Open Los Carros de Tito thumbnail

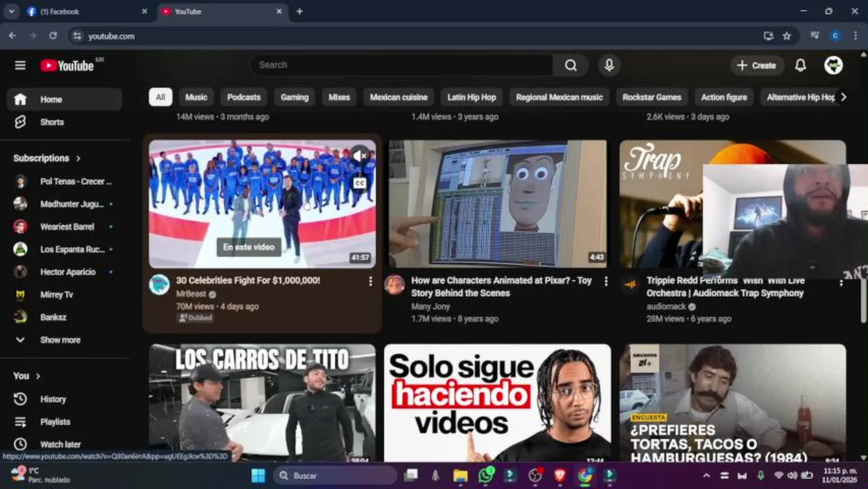262,403
